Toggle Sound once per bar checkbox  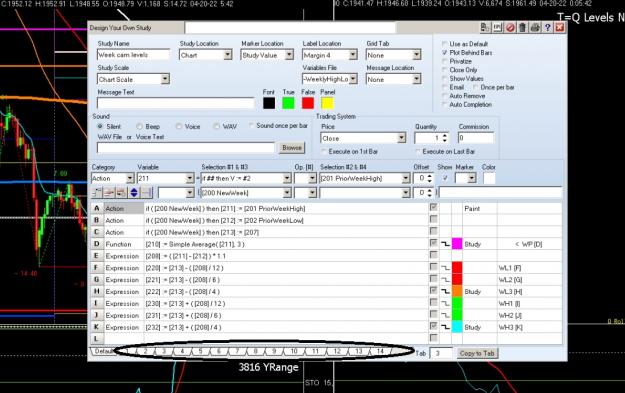pyautogui.click(x=251, y=126)
